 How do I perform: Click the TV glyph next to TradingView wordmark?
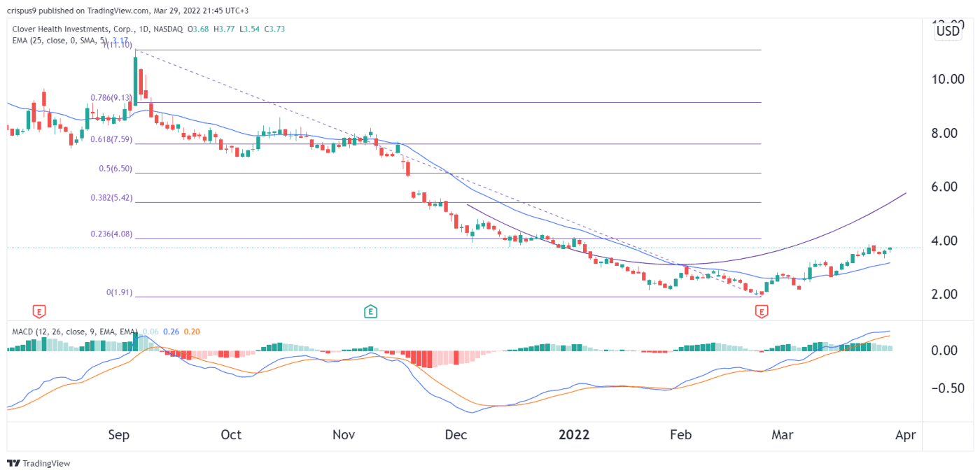pyautogui.click(x=13, y=463)
